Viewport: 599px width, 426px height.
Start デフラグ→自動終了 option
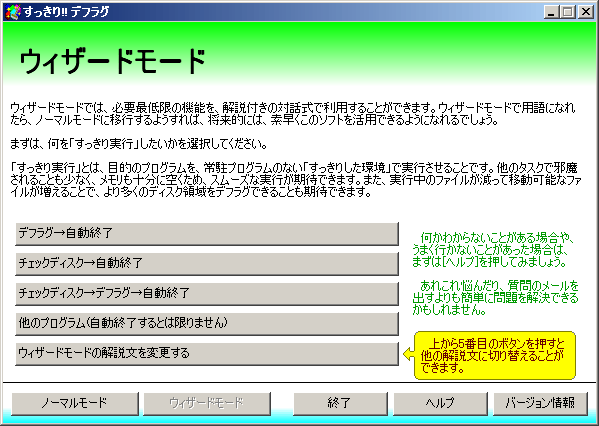coord(207,233)
